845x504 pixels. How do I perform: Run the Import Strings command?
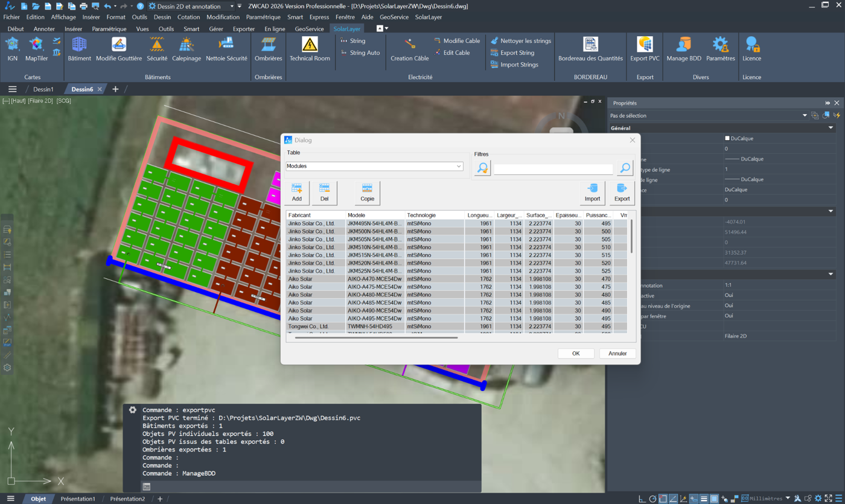click(x=514, y=65)
